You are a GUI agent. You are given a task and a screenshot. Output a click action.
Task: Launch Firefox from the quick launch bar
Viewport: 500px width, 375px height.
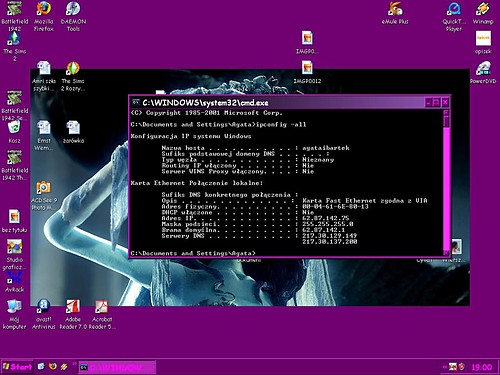point(52,367)
